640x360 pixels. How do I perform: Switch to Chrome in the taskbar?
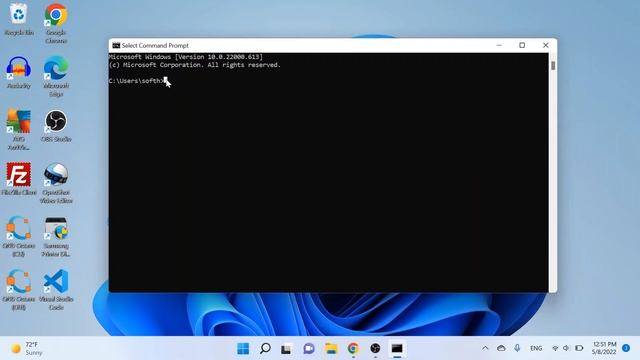point(353,348)
